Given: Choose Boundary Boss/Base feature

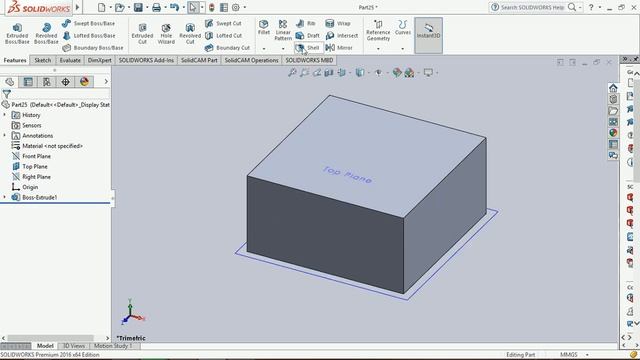Looking at the screenshot, I should (93, 48).
